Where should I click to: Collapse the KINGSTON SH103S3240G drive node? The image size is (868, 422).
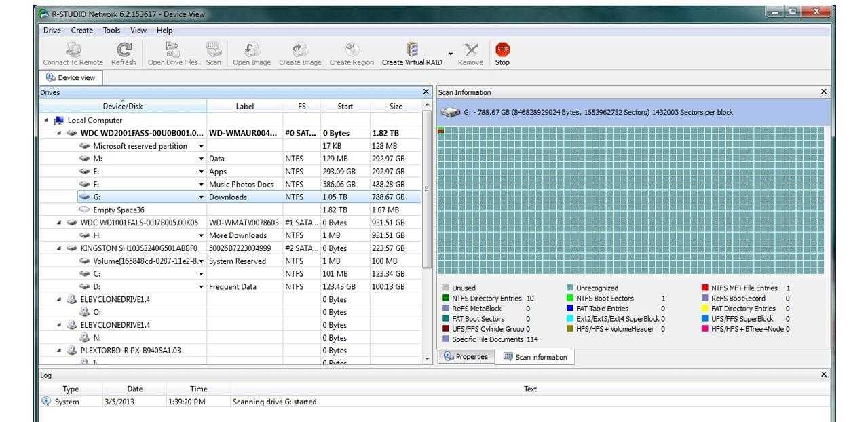click(59, 248)
